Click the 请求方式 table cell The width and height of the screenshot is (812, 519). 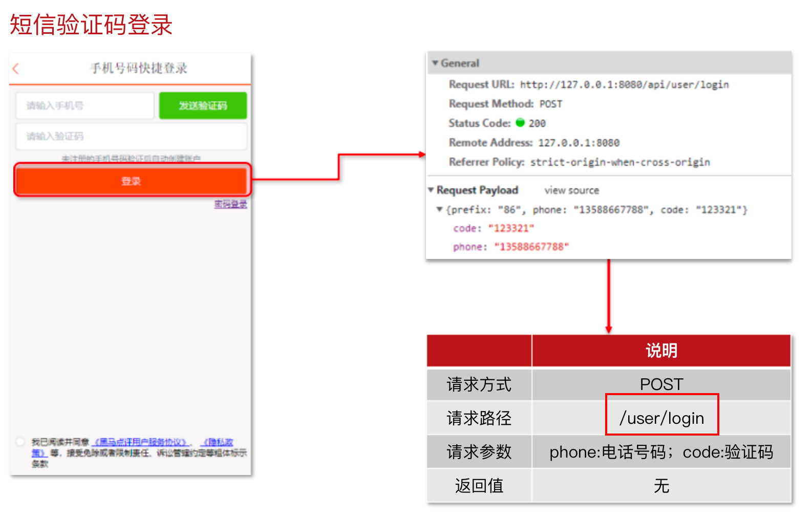point(479,384)
